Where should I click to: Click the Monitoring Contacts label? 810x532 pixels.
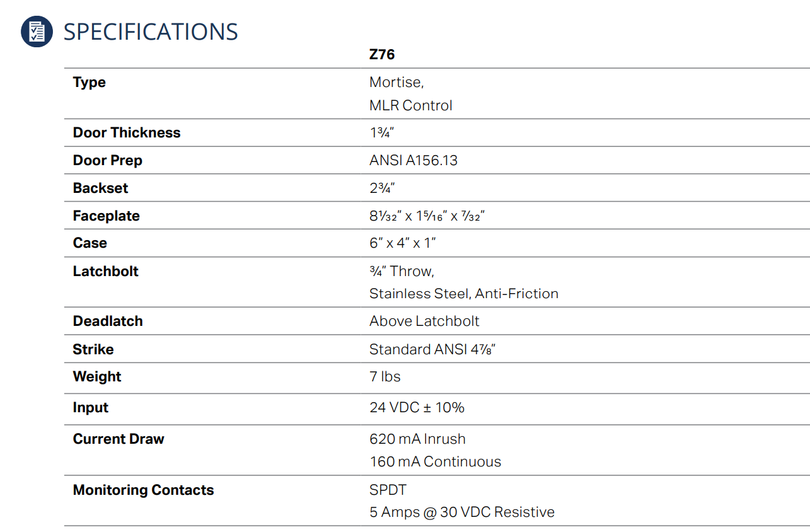pyautogui.click(x=144, y=490)
